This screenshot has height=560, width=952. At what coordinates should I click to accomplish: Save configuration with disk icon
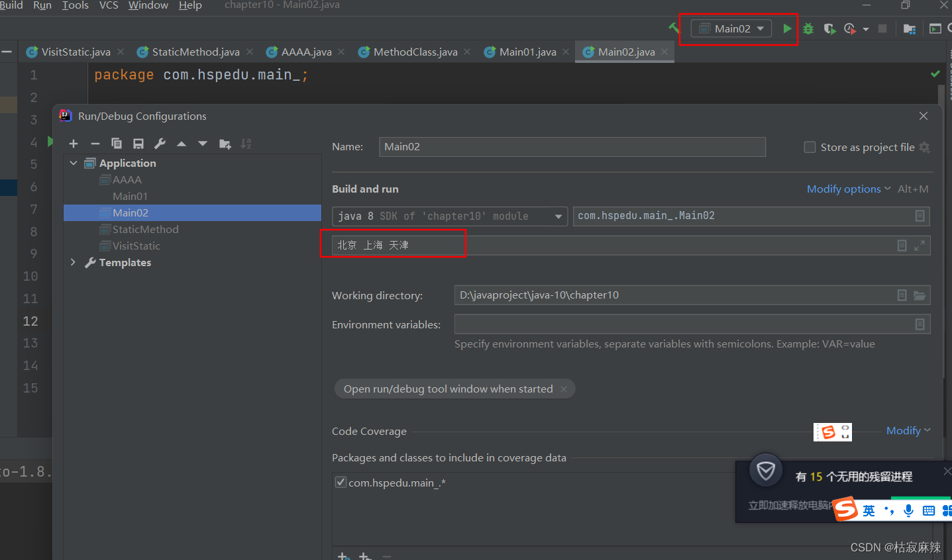pos(138,144)
